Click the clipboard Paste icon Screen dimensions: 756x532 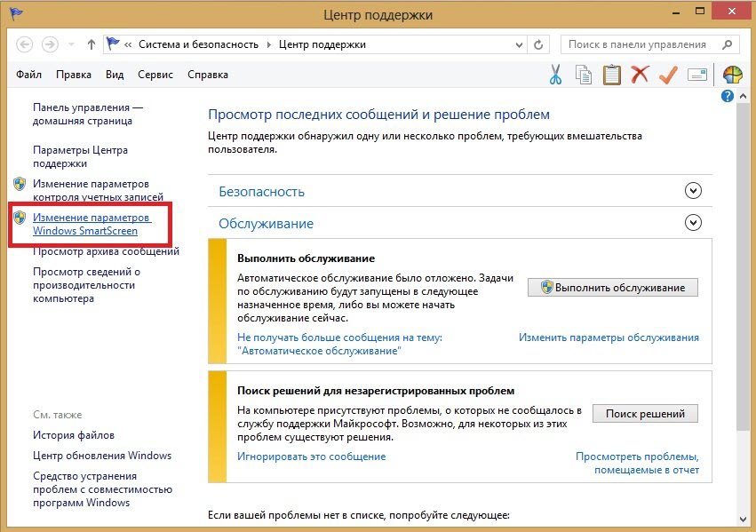[x=611, y=75]
